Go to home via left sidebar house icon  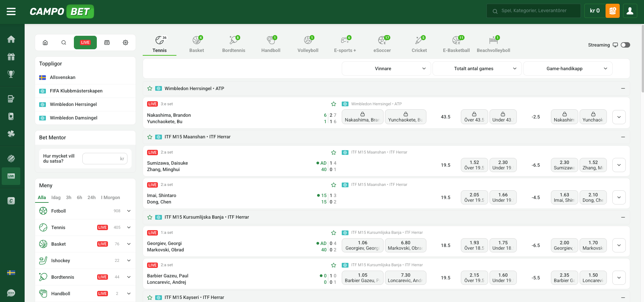[x=11, y=39]
